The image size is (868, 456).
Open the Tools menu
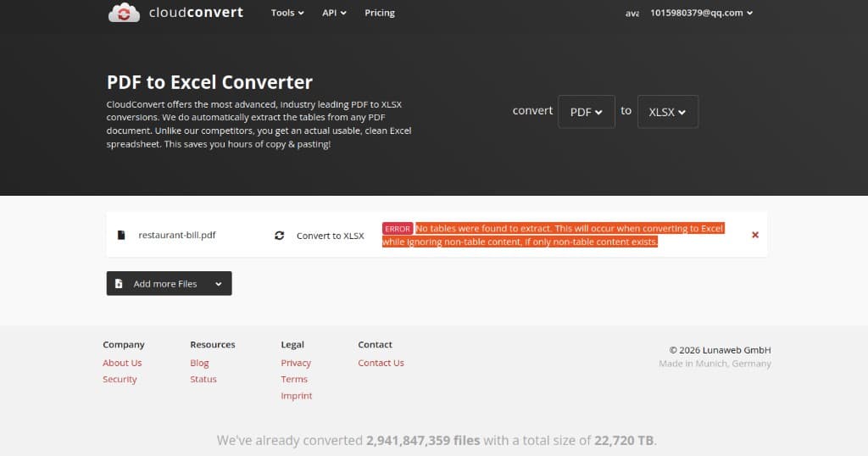point(287,13)
